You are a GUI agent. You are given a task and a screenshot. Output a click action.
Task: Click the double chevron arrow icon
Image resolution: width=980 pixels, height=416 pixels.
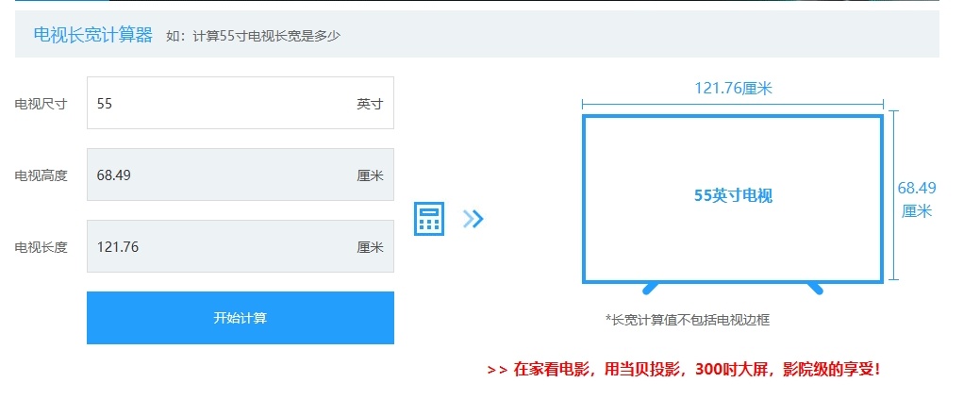(x=473, y=218)
